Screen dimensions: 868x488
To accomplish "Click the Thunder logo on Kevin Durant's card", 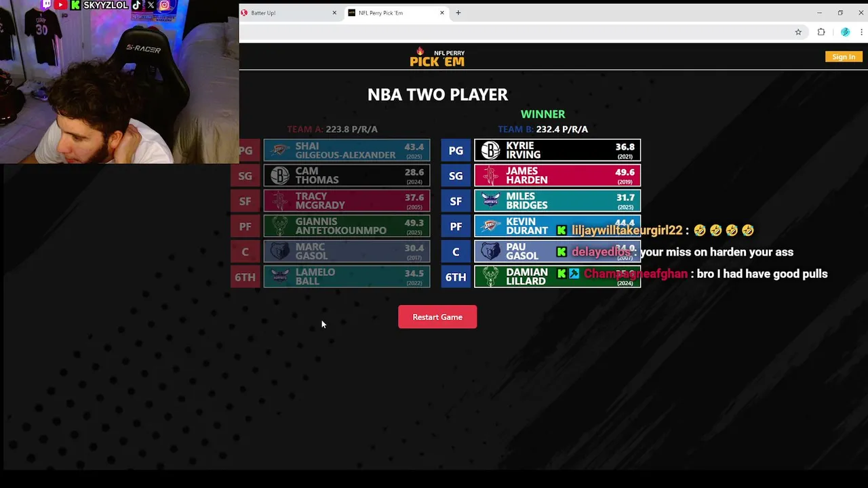I will click(490, 226).
